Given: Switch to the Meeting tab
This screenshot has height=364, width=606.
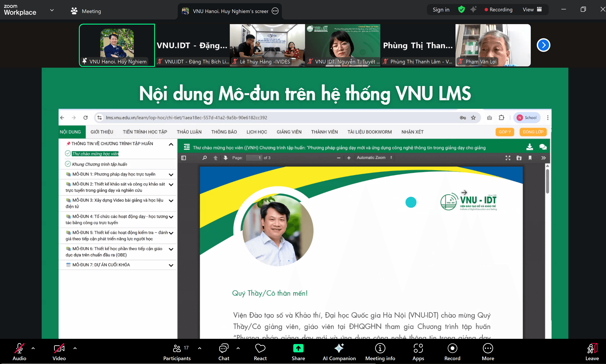Looking at the screenshot, I should coord(86,11).
